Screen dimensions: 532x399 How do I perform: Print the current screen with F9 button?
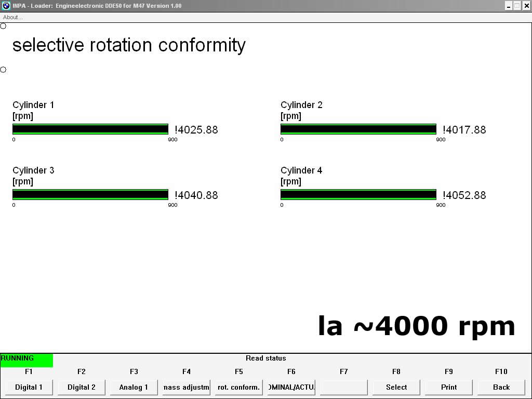point(449,387)
